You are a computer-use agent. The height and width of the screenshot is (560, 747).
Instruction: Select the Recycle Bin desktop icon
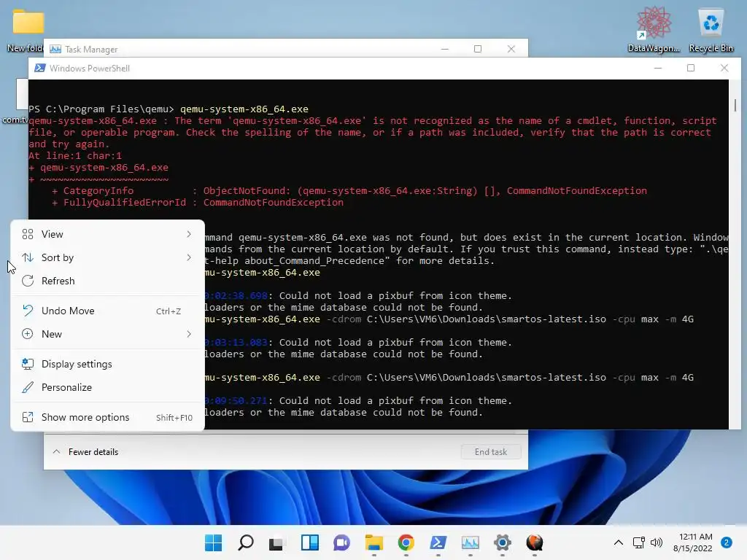pyautogui.click(x=711, y=31)
